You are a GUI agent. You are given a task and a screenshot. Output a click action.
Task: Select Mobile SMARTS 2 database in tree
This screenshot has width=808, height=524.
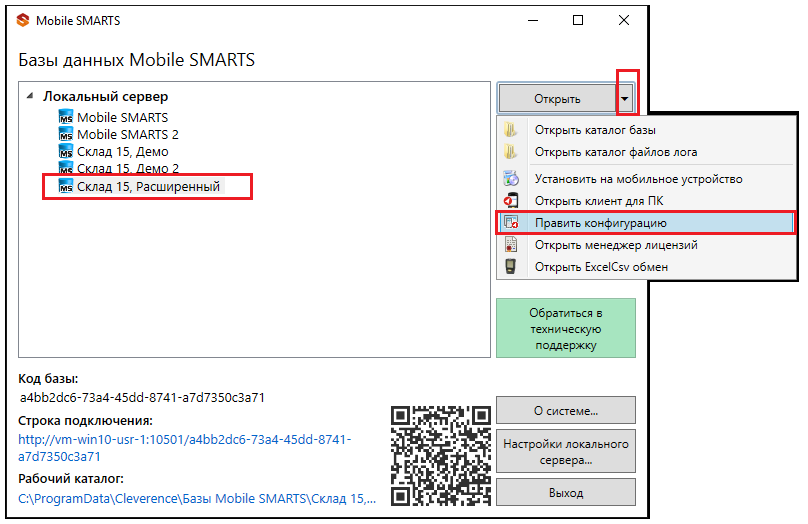point(128,134)
